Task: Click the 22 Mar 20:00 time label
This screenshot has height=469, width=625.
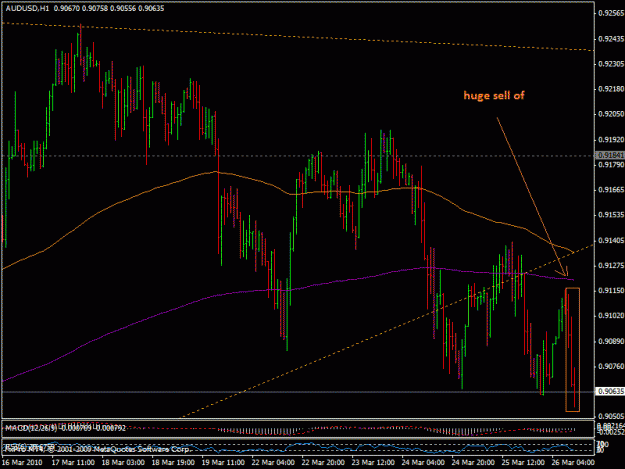Action: pyautogui.click(x=323, y=463)
